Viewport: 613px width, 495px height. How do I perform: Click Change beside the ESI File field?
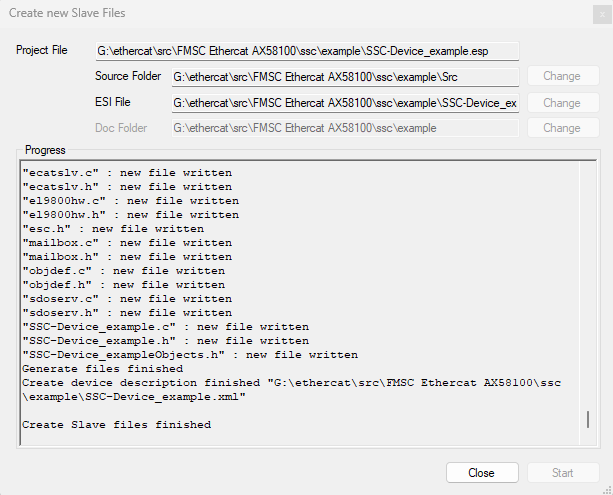click(x=563, y=102)
